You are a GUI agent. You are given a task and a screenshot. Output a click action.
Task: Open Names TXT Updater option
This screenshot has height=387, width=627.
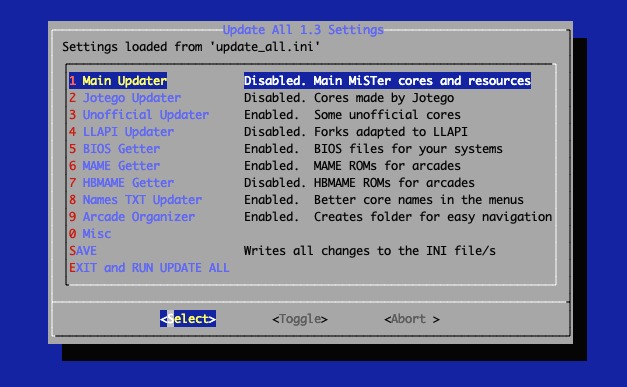coord(136,200)
